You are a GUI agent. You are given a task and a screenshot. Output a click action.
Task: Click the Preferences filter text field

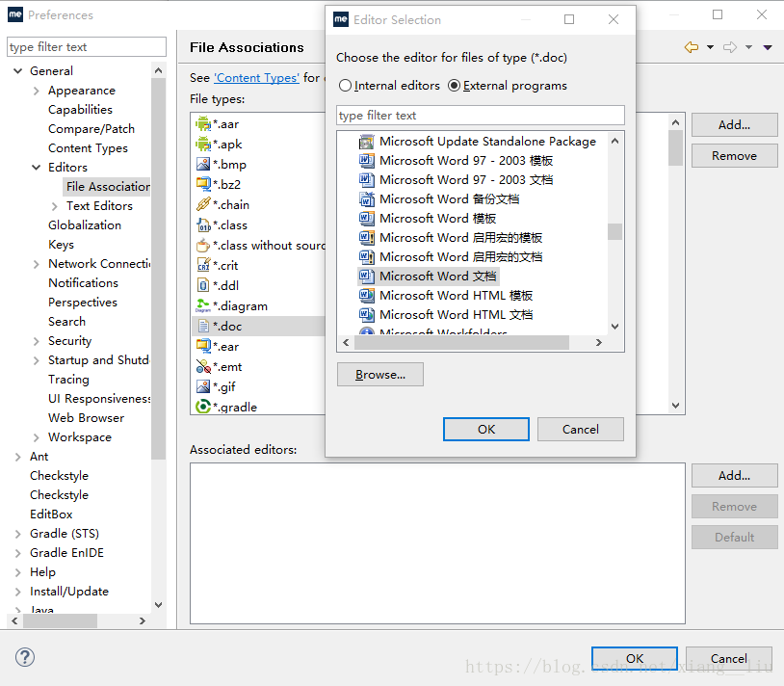click(x=87, y=47)
